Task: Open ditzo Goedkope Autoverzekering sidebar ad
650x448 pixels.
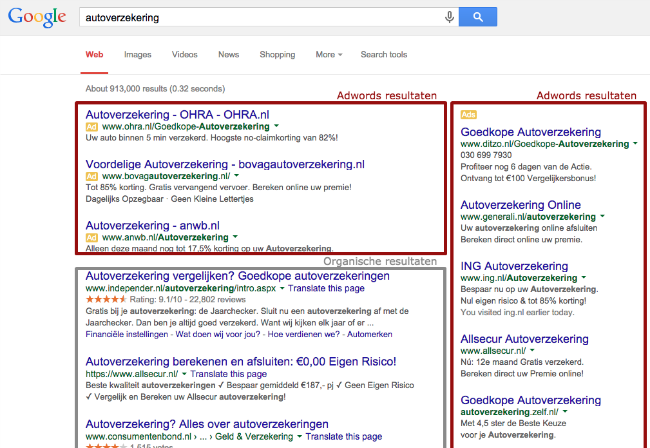Action: point(531,132)
